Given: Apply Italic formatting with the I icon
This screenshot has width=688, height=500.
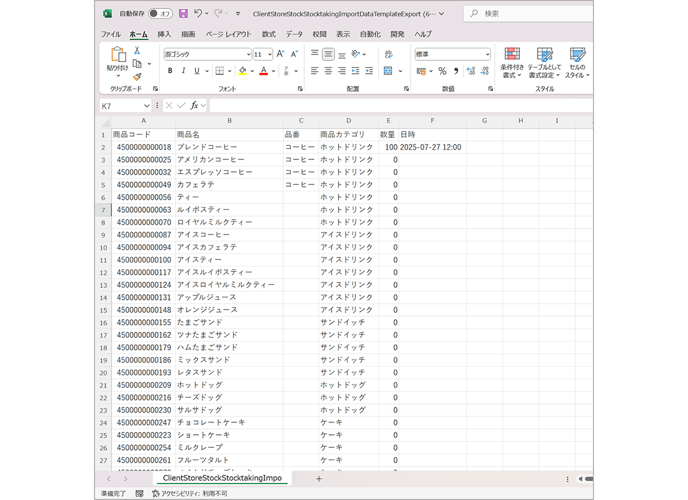Looking at the screenshot, I should click(x=183, y=71).
